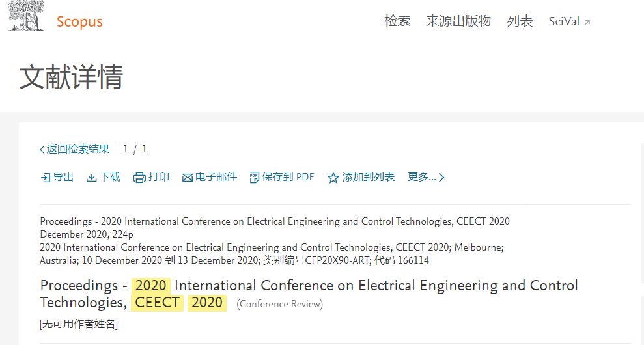This screenshot has width=644, height=345.
Task: Go to SciVal from the top navigation
Action: point(564,21)
